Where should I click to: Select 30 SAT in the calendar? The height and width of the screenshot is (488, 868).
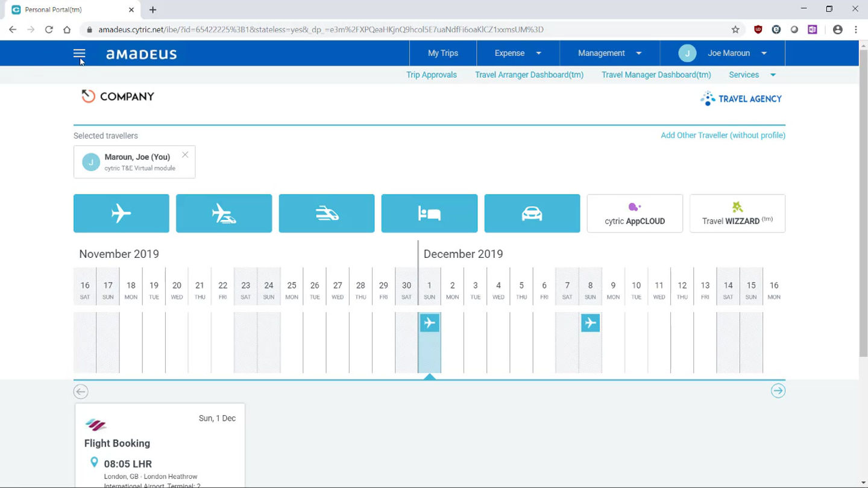click(406, 290)
